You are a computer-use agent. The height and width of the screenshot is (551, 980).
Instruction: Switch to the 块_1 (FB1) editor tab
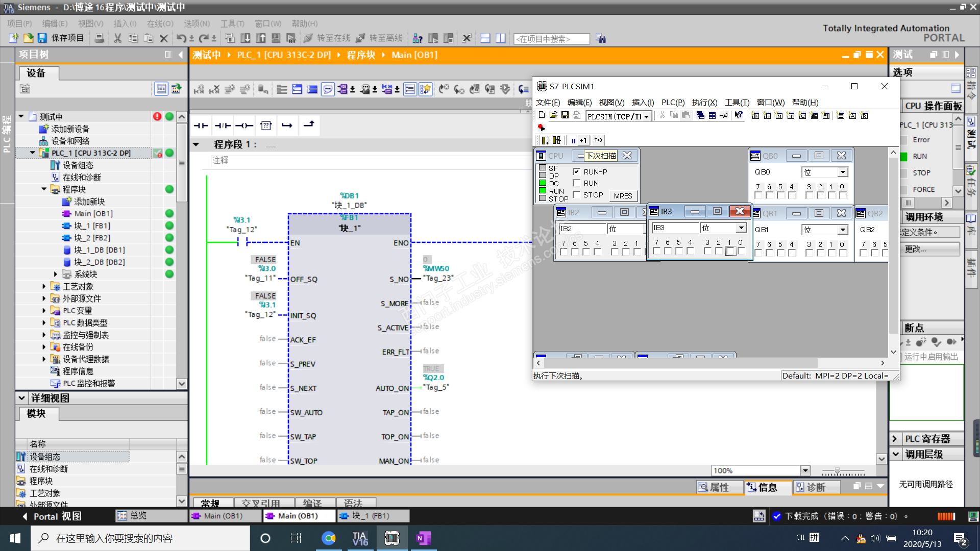click(371, 516)
